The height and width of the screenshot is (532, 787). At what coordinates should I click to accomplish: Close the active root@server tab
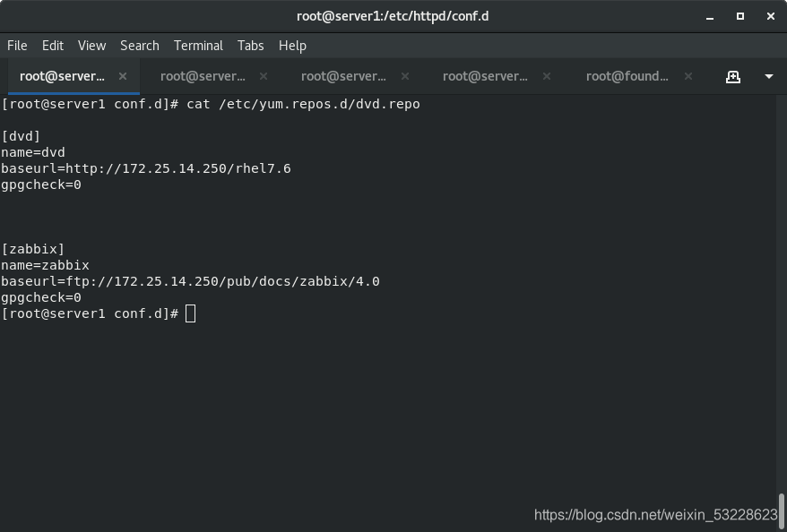(x=123, y=76)
